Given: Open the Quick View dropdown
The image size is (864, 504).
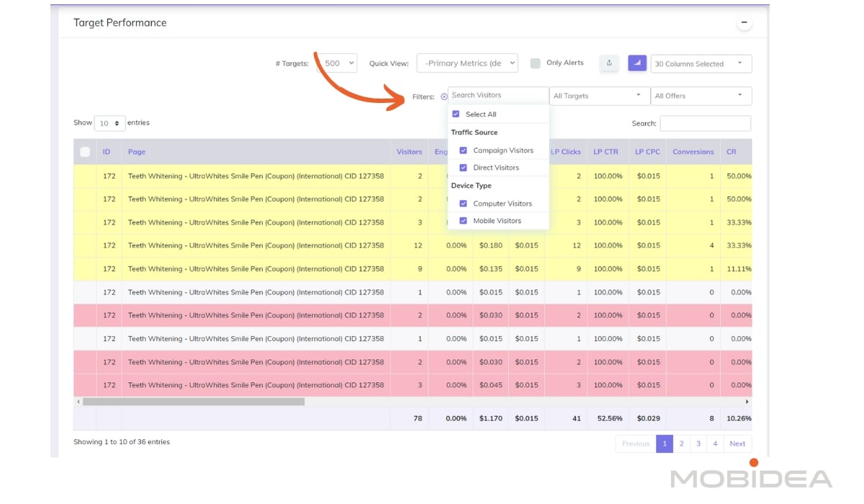Looking at the screenshot, I should click(467, 63).
